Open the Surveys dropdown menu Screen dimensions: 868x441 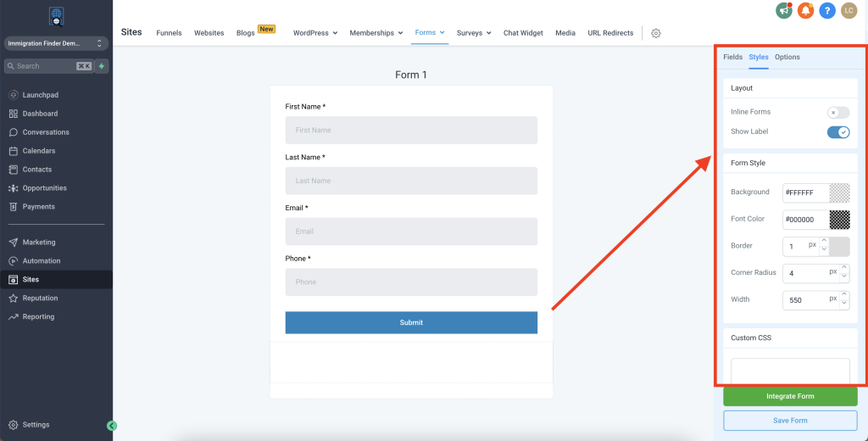click(474, 33)
